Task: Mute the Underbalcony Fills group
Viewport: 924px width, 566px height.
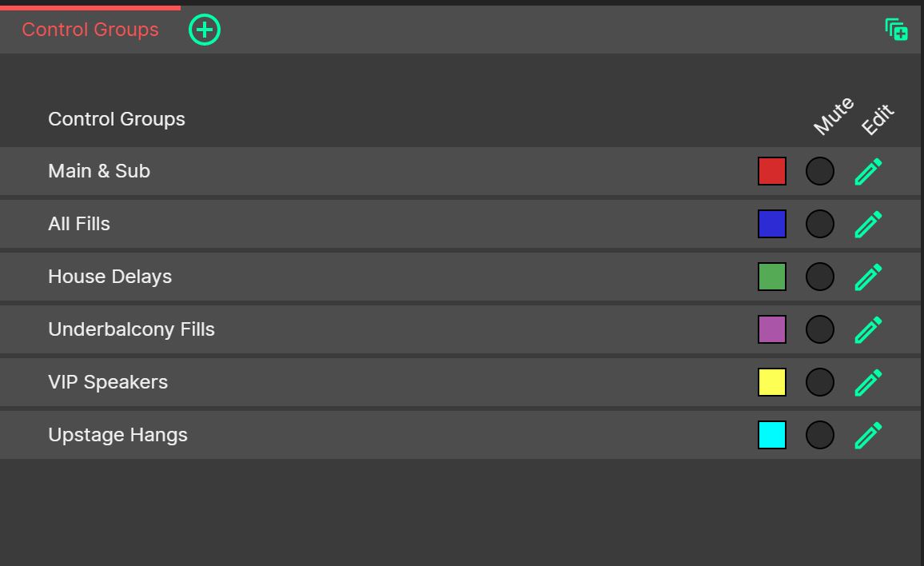Action: coord(820,329)
